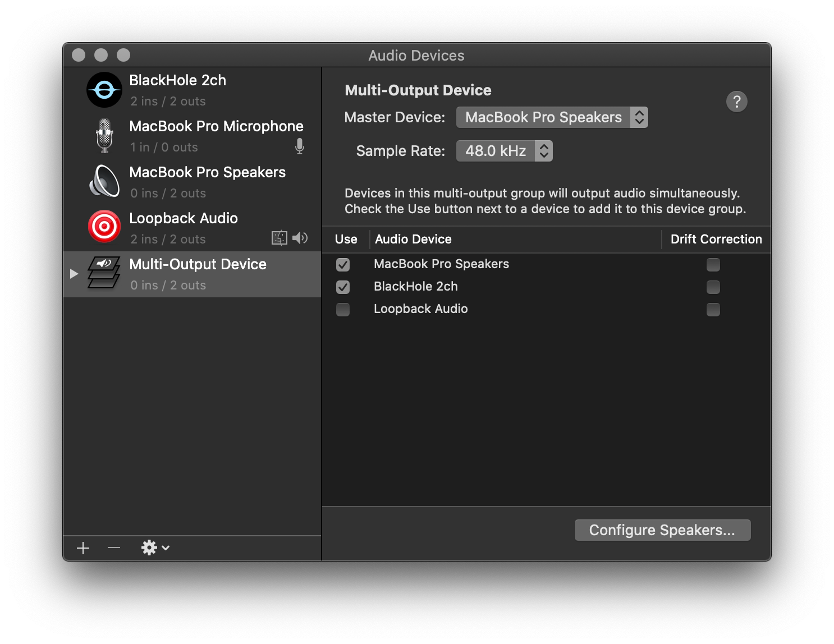Image resolution: width=834 pixels, height=644 pixels.
Task: Open the Sample Rate dropdown
Action: click(504, 151)
